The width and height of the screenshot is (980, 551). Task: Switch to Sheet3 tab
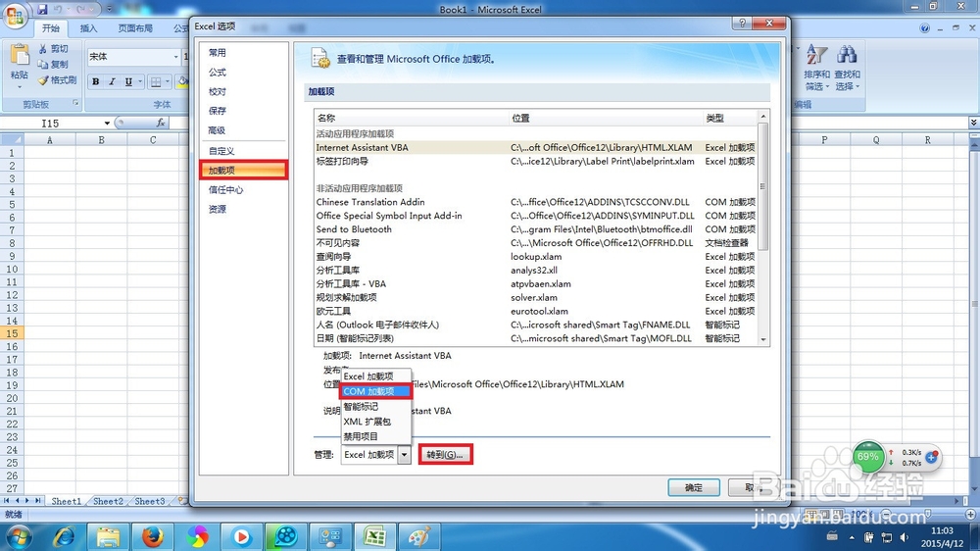150,501
